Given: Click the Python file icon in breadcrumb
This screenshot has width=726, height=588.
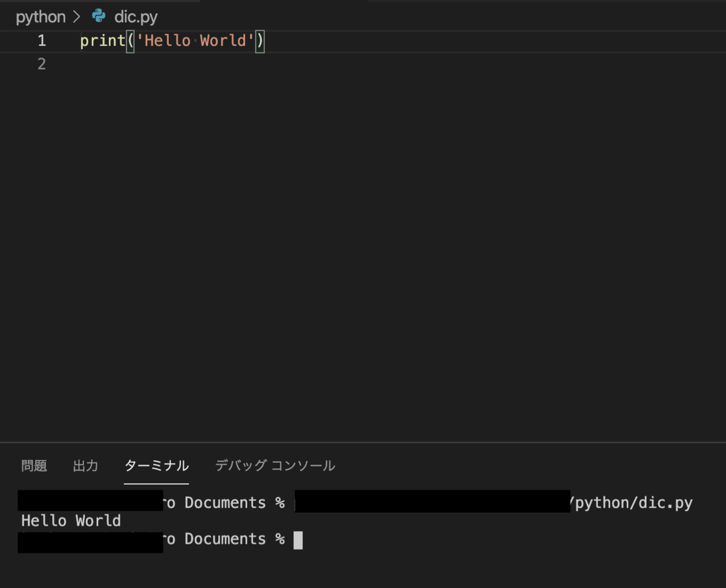Looking at the screenshot, I should point(99,16).
